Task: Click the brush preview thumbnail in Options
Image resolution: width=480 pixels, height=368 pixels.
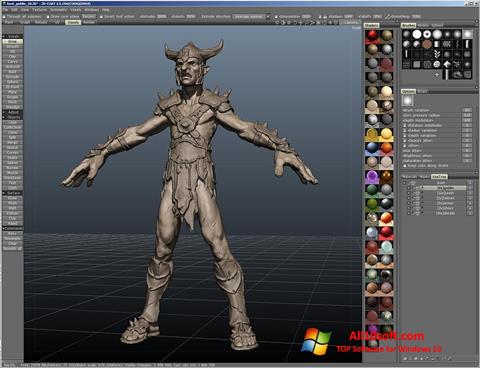Action: coord(407,101)
